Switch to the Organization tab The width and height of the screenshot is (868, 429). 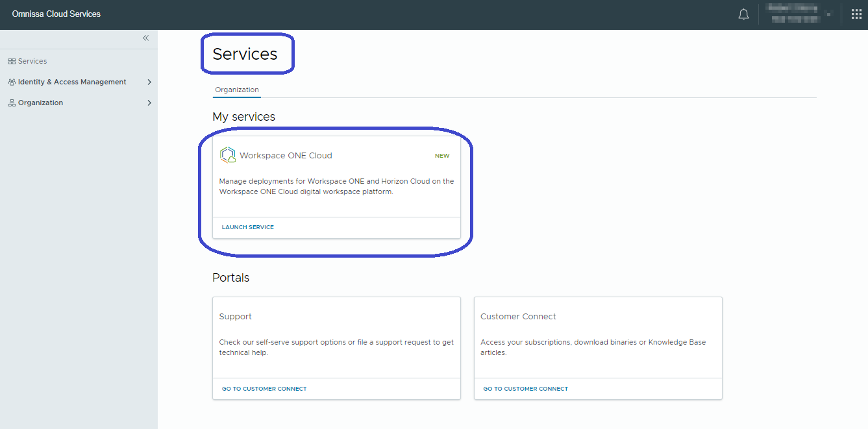(x=237, y=90)
